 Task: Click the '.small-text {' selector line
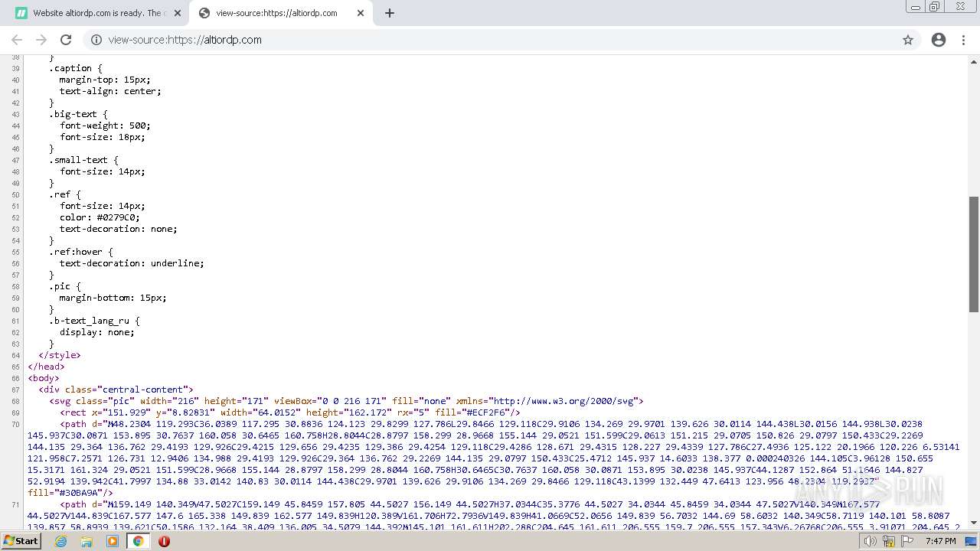[x=83, y=160]
